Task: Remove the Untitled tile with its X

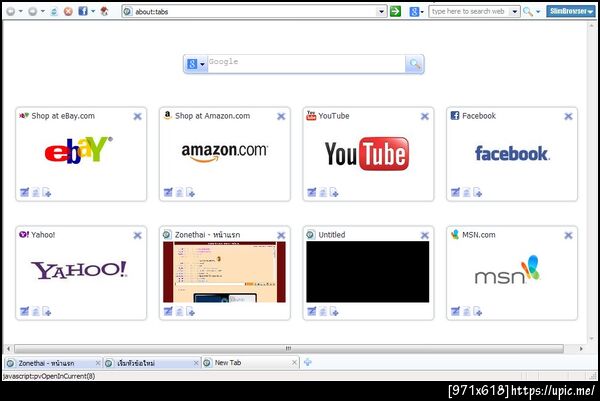Action: pyautogui.click(x=425, y=235)
